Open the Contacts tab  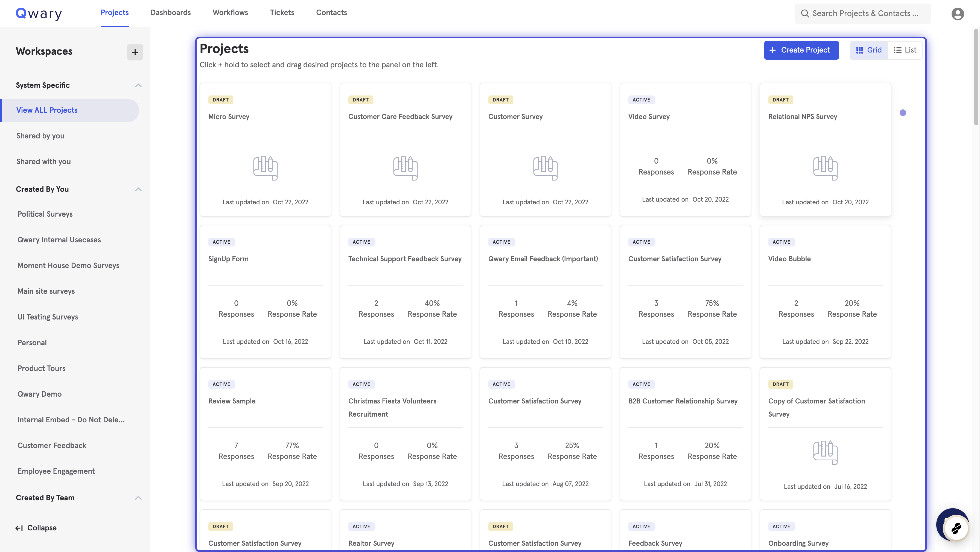coord(331,13)
